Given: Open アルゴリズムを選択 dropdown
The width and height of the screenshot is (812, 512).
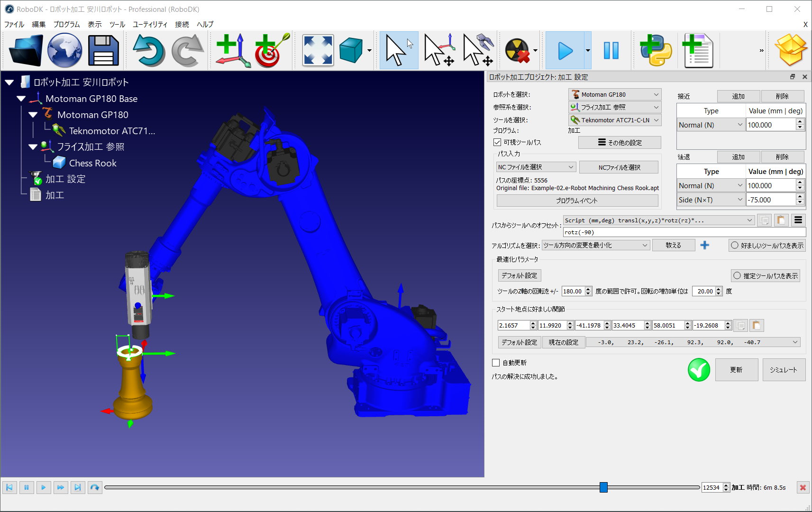Looking at the screenshot, I should click(x=596, y=245).
